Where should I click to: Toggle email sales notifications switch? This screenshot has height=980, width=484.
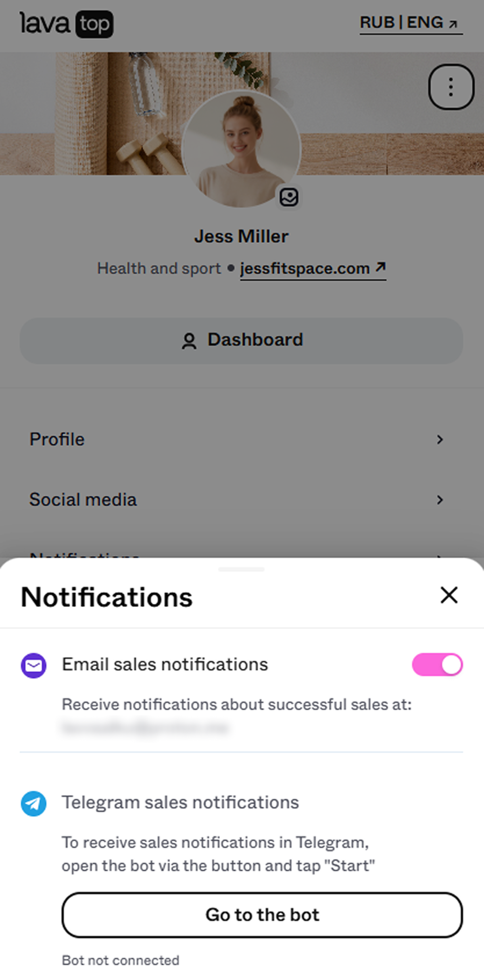coord(437,665)
